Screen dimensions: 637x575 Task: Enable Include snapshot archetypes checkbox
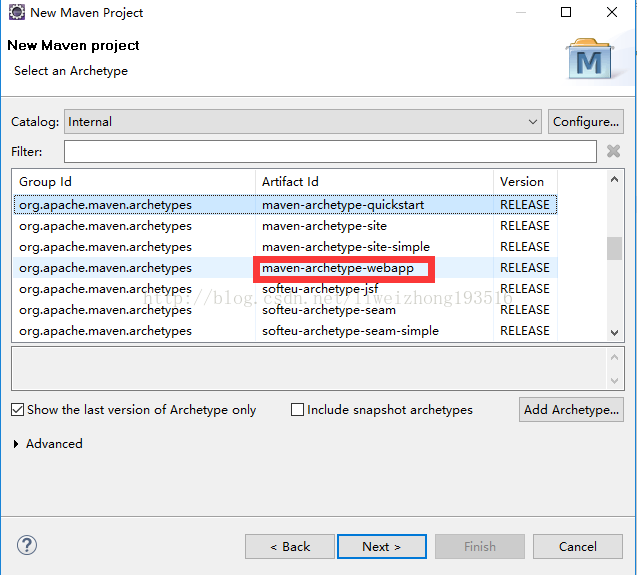coord(297,410)
